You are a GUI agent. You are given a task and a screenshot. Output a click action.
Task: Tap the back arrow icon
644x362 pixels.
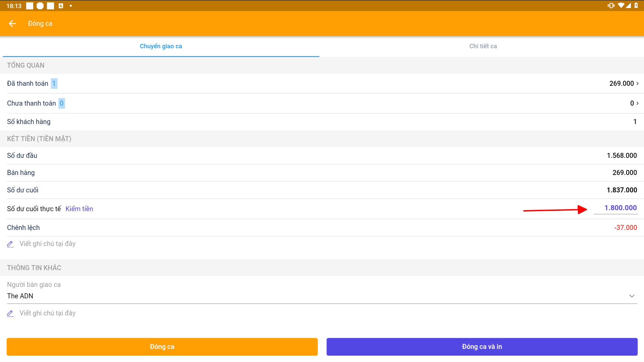(x=12, y=23)
